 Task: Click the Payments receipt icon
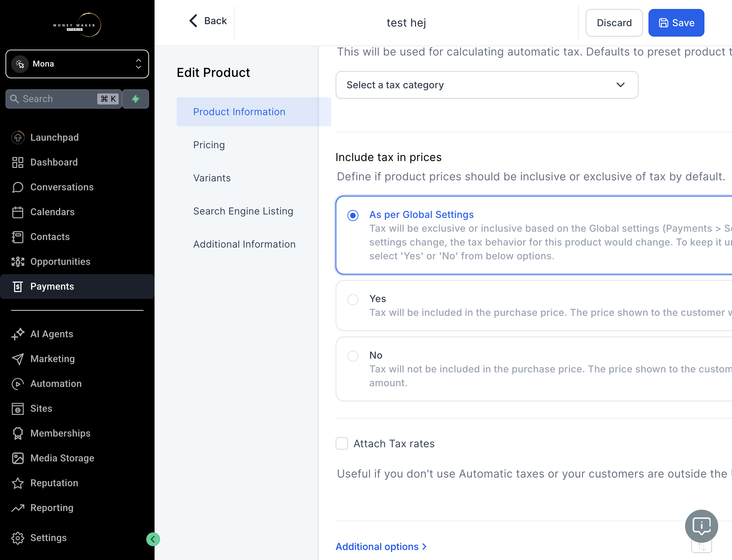tap(18, 286)
